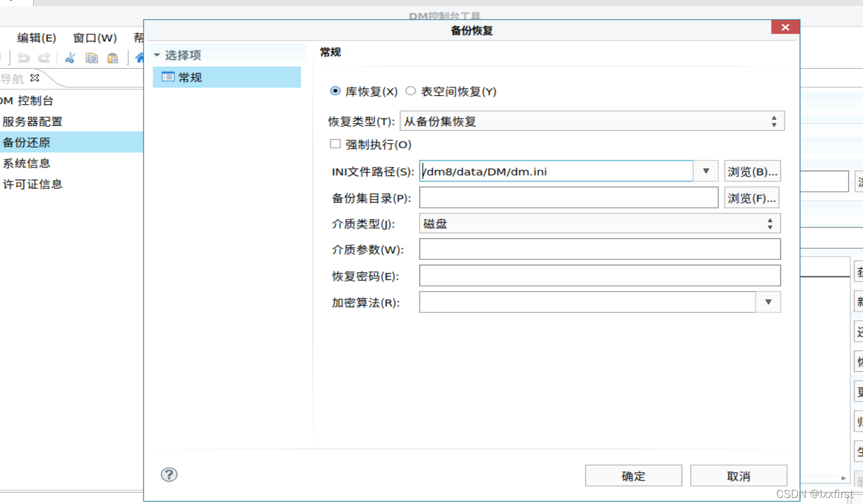Click the blue home icon in toolbar

click(x=139, y=58)
